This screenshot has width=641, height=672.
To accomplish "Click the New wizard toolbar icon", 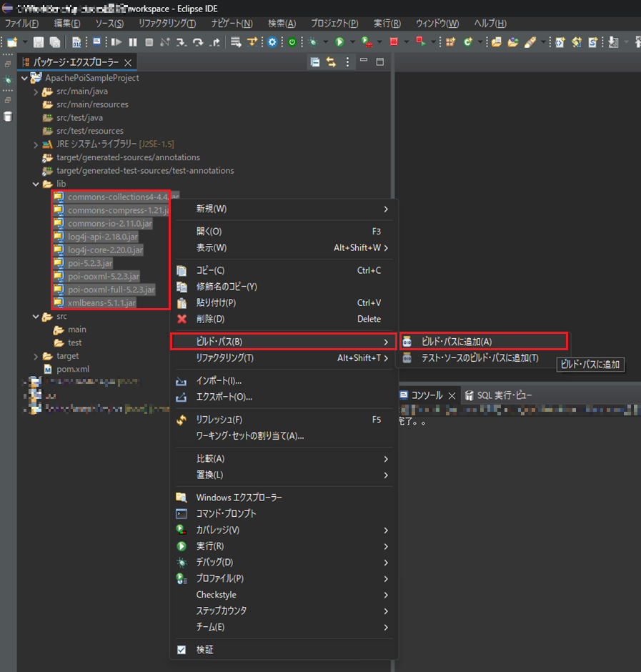I will pyautogui.click(x=12, y=42).
